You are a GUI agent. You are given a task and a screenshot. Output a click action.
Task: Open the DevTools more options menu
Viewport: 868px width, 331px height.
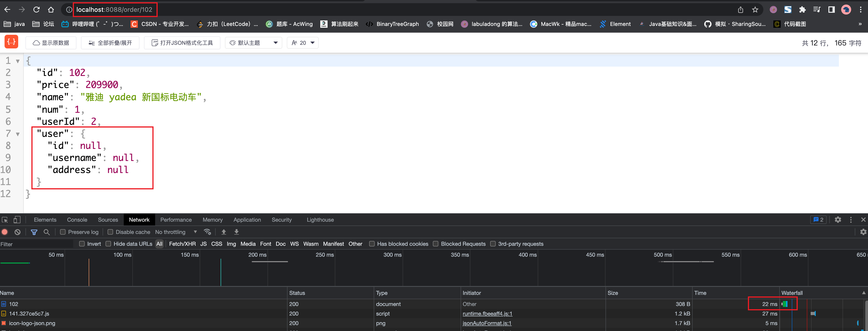[x=851, y=220]
